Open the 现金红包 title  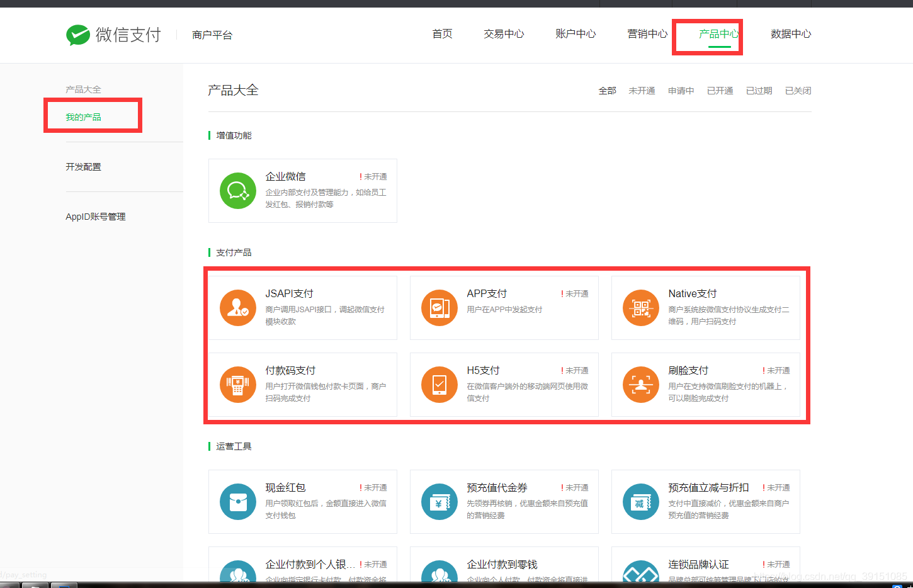tap(285, 487)
